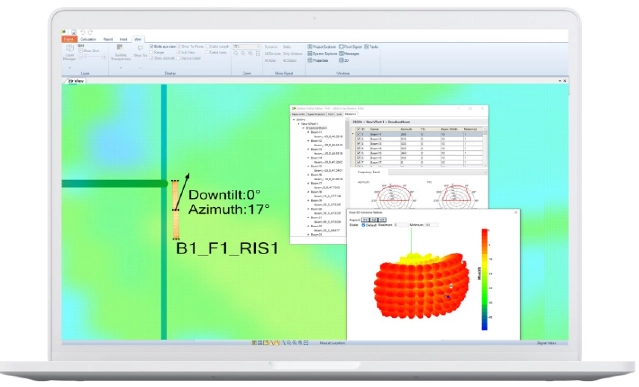Screen dimensions: 639x387
Task: Click the grid size slider in Layer group
Action: click(x=93, y=57)
